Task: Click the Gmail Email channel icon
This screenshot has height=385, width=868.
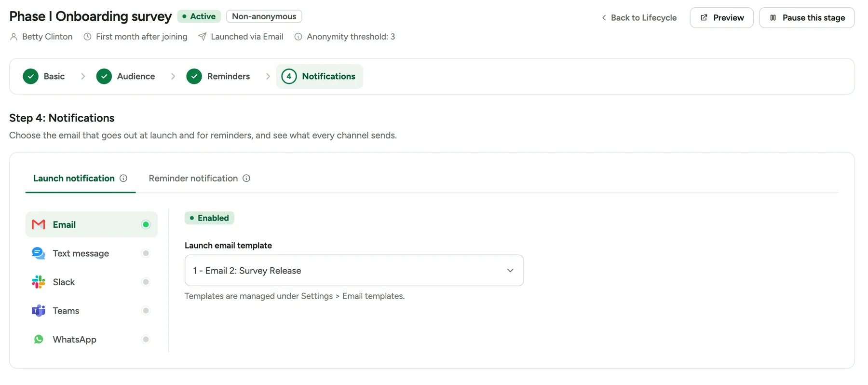Action: [x=39, y=224]
